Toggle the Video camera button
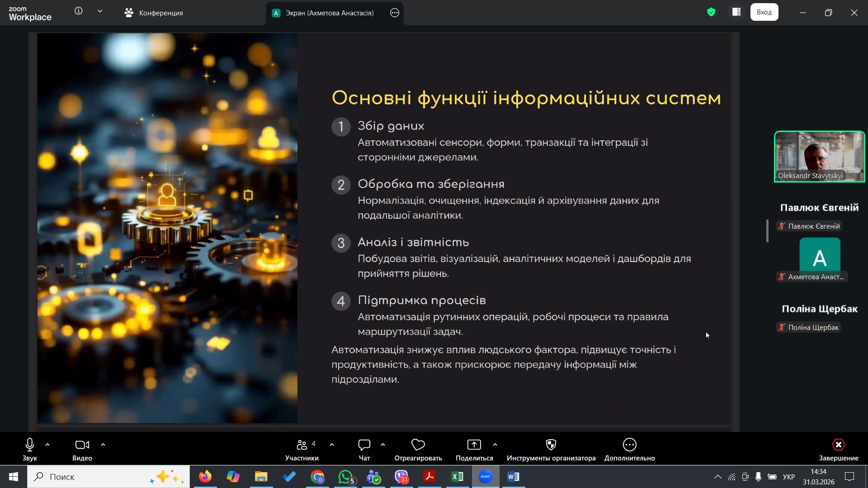This screenshot has height=488, width=868. [82, 445]
